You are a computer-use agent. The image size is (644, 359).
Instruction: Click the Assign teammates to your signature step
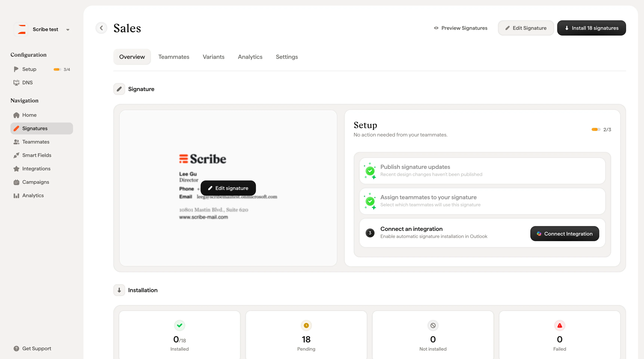tap(482, 201)
